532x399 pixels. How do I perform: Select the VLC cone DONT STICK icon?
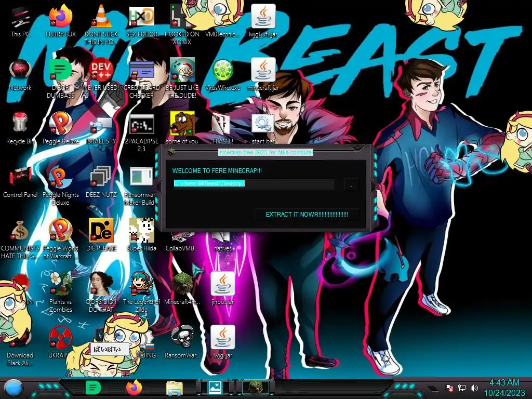(x=101, y=25)
